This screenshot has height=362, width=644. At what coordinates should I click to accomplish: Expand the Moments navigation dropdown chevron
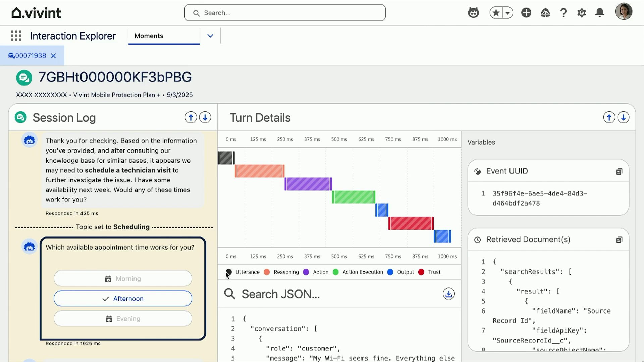(x=210, y=36)
